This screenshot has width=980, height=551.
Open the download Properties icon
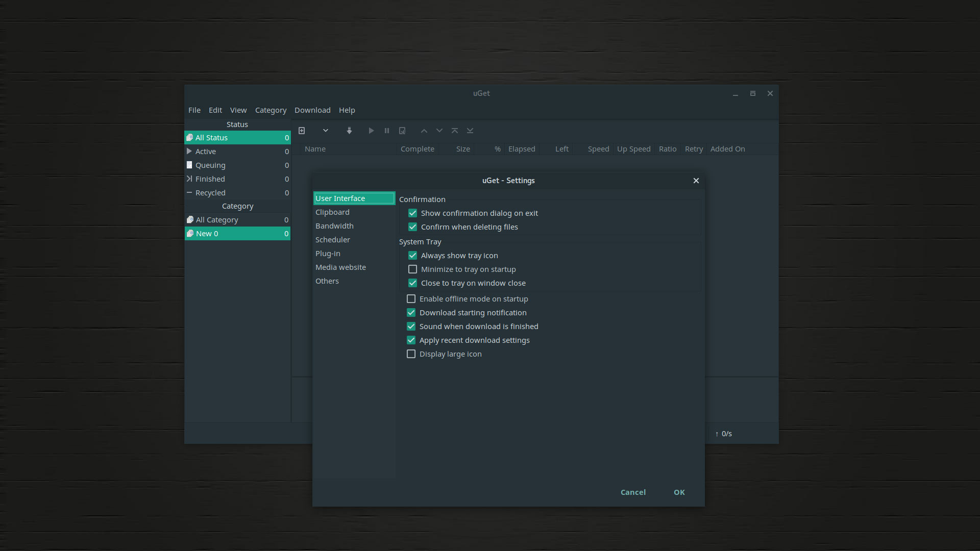point(402,131)
